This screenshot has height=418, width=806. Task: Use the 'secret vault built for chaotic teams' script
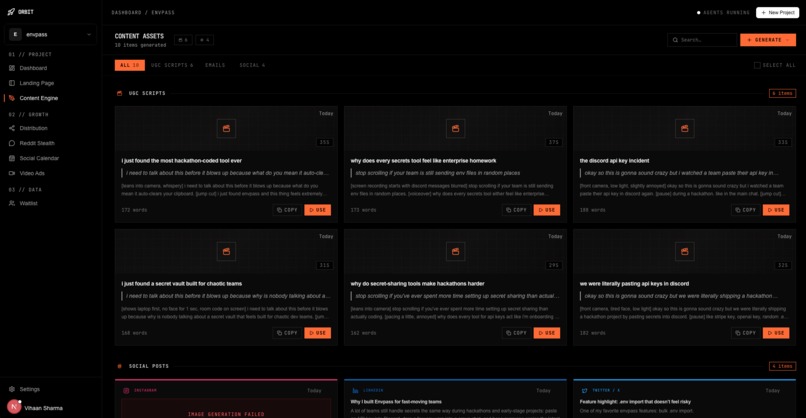pos(318,333)
